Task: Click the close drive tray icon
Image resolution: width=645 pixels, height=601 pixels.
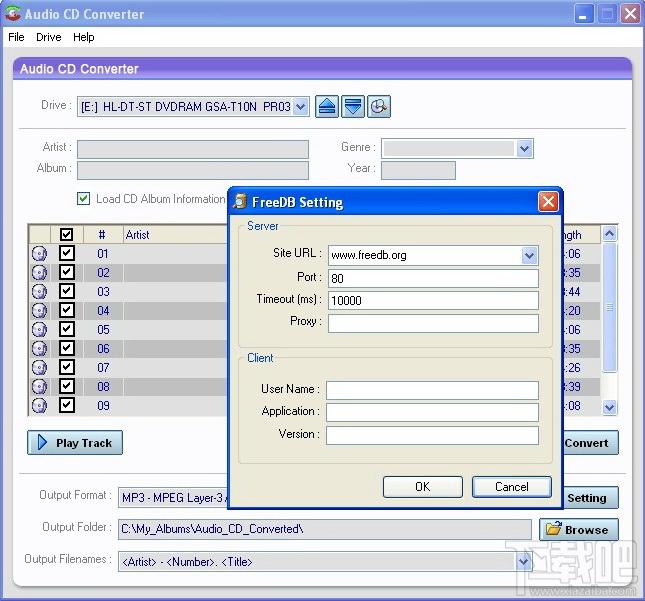Action: coord(352,106)
